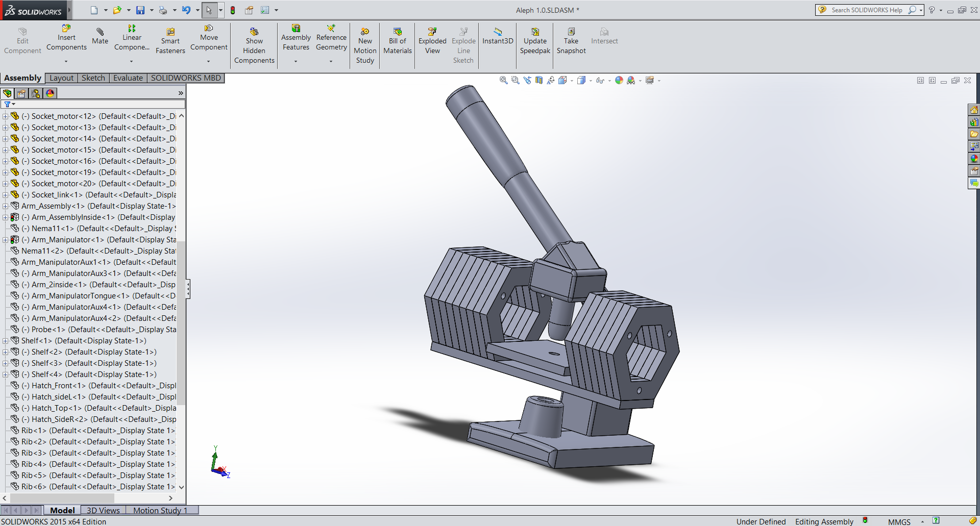Viewport: 980px width, 526px height.
Task: Select the Mate tool
Action: tap(100, 36)
